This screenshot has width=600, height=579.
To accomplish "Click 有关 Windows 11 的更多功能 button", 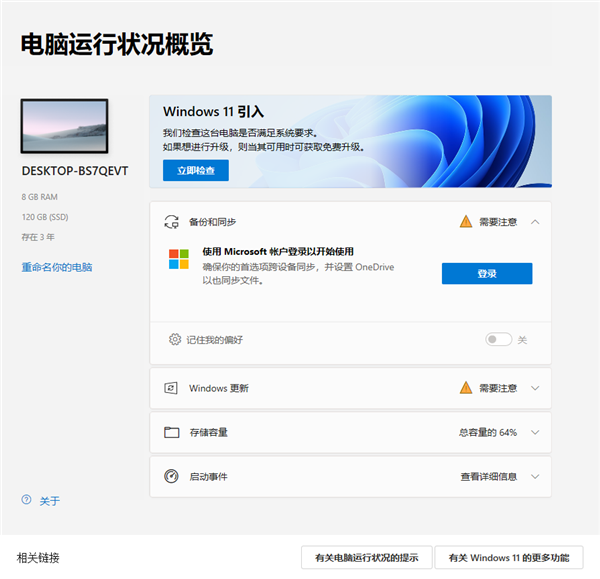I will 509,558.
